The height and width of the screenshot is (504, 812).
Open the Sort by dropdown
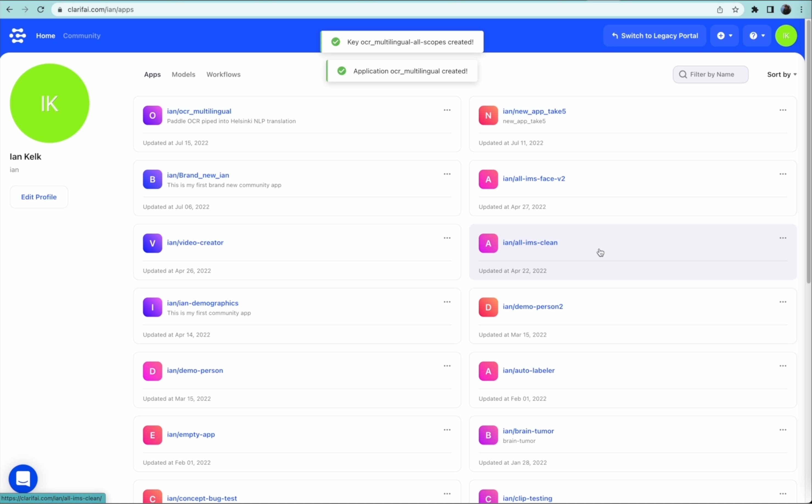pos(782,74)
